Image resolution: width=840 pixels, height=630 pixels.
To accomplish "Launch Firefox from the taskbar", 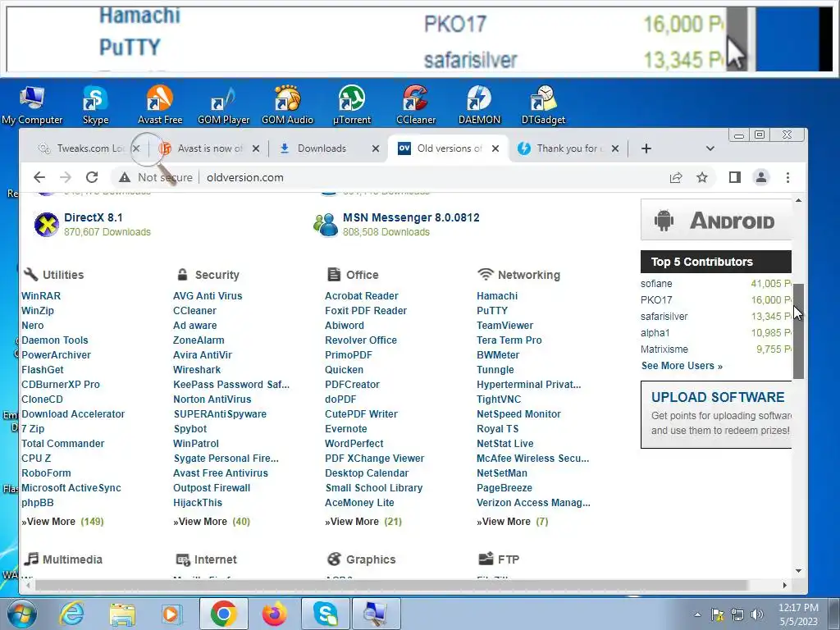I will coord(274,614).
